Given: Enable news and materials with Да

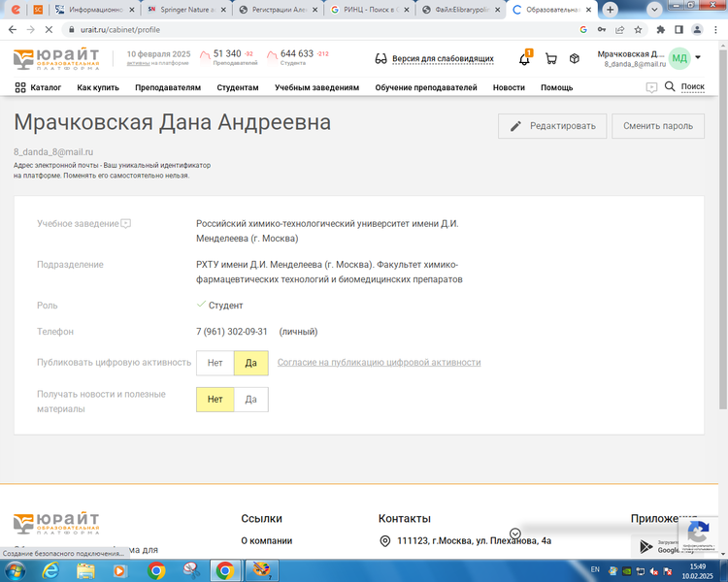Looking at the screenshot, I should click(250, 400).
